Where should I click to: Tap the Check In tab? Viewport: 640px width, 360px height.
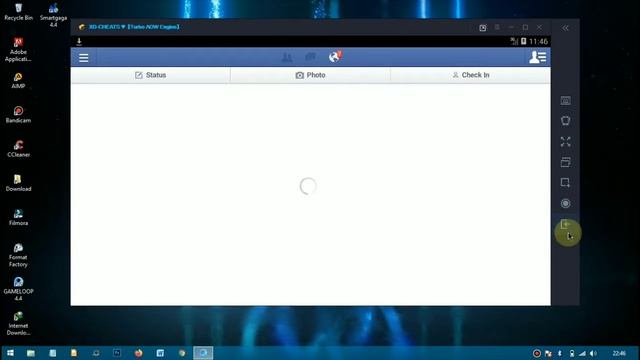pyautogui.click(x=471, y=75)
